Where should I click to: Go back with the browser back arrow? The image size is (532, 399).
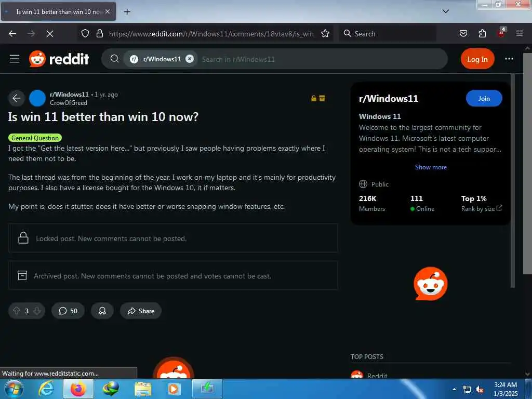tap(12, 34)
